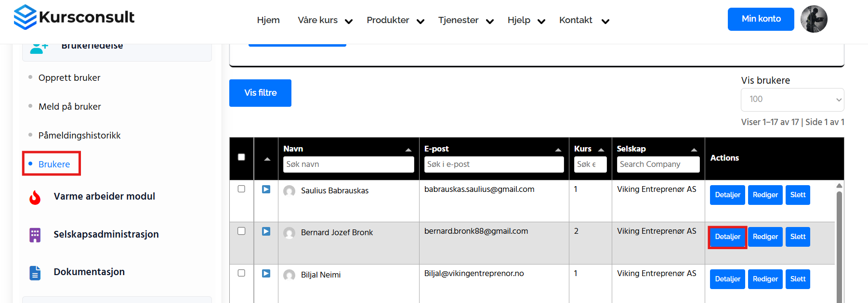Viewport: 868px width, 303px height.
Task: Click the Dokumentasjon document icon
Action: click(35, 273)
